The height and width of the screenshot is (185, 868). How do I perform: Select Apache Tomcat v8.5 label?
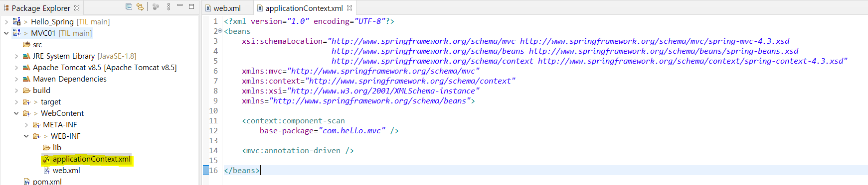tap(67, 68)
